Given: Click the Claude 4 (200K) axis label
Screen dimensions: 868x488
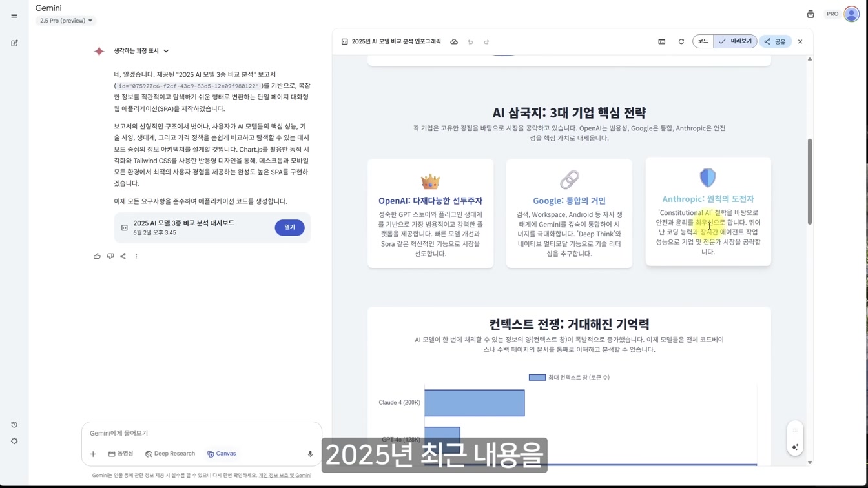Looking at the screenshot, I should pos(399,403).
